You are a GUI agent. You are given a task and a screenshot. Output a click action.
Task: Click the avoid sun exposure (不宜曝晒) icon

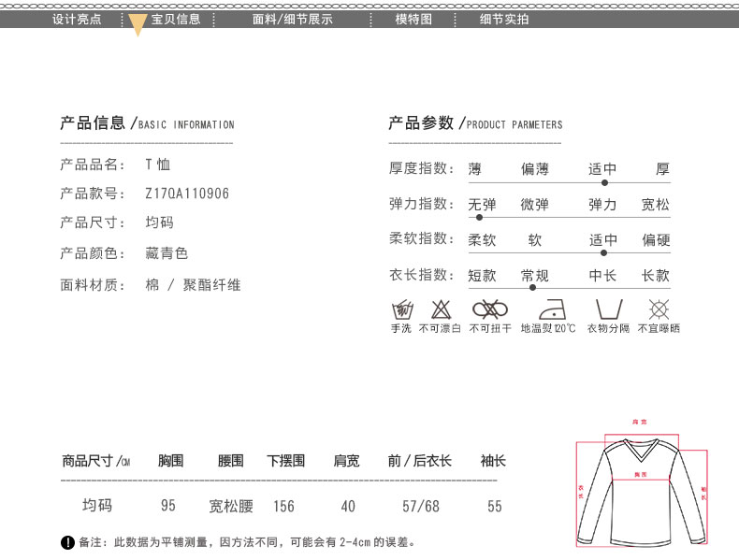point(659,309)
